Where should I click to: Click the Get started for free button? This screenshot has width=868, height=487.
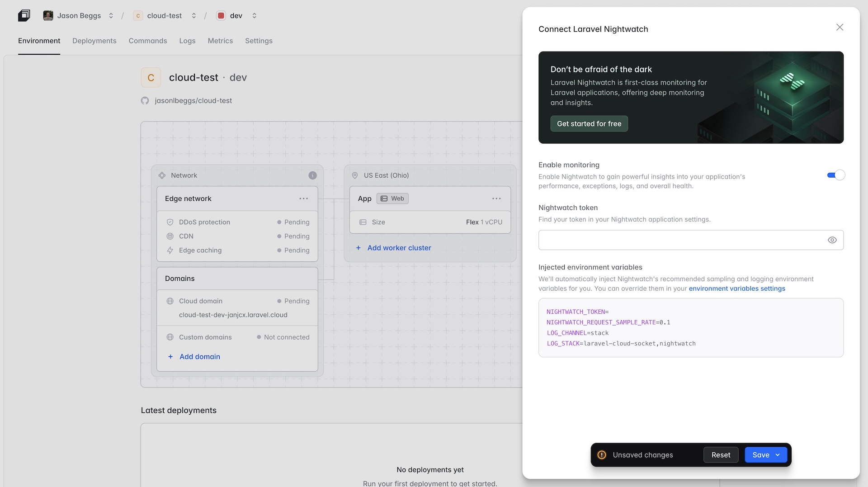[589, 124]
